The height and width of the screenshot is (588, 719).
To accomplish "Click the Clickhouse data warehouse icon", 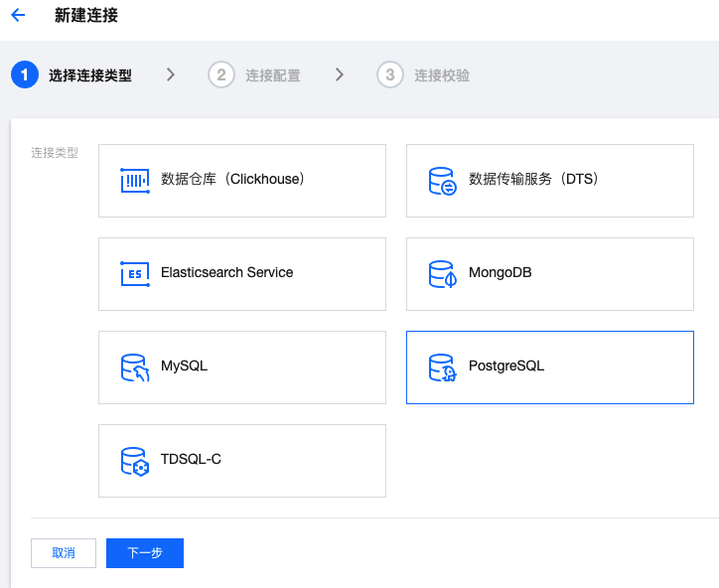I will [x=135, y=180].
